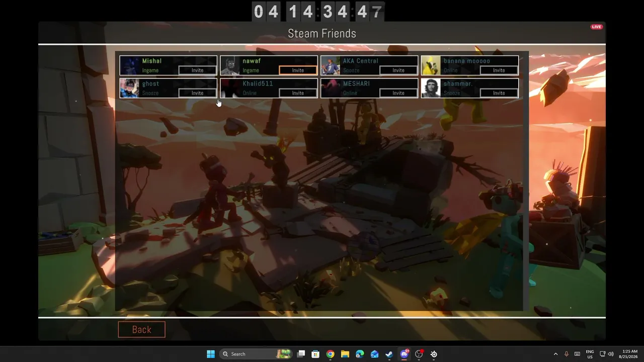The width and height of the screenshot is (644, 362).
Task: Click the taskbar Search box
Action: tap(256, 354)
